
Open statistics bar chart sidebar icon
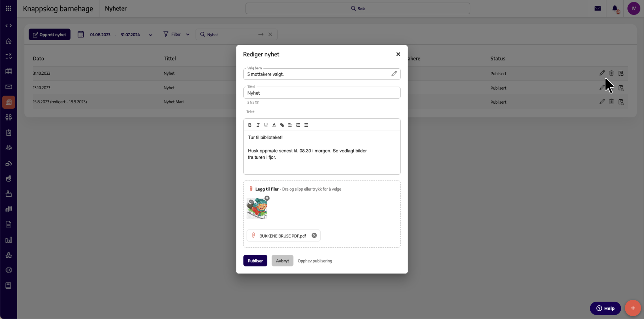[x=9, y=240]
